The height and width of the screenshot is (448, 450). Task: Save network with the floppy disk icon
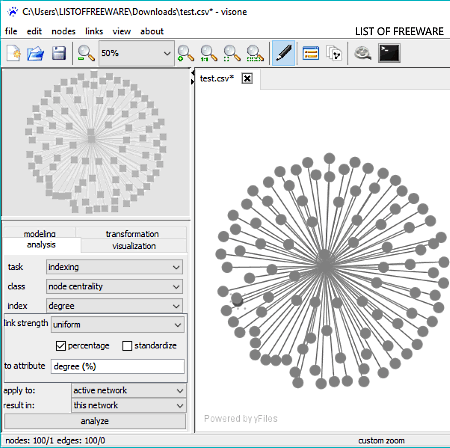59,53
